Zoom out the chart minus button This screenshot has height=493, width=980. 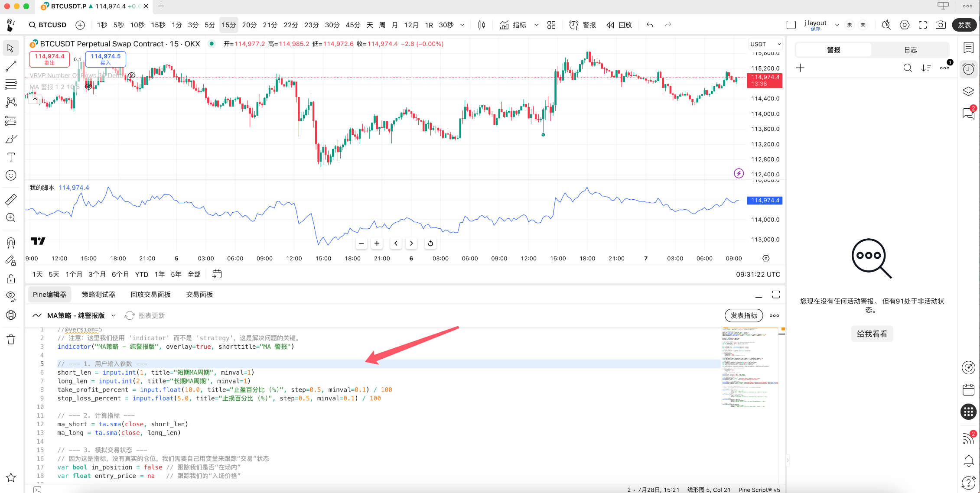[x=361, y=243]
